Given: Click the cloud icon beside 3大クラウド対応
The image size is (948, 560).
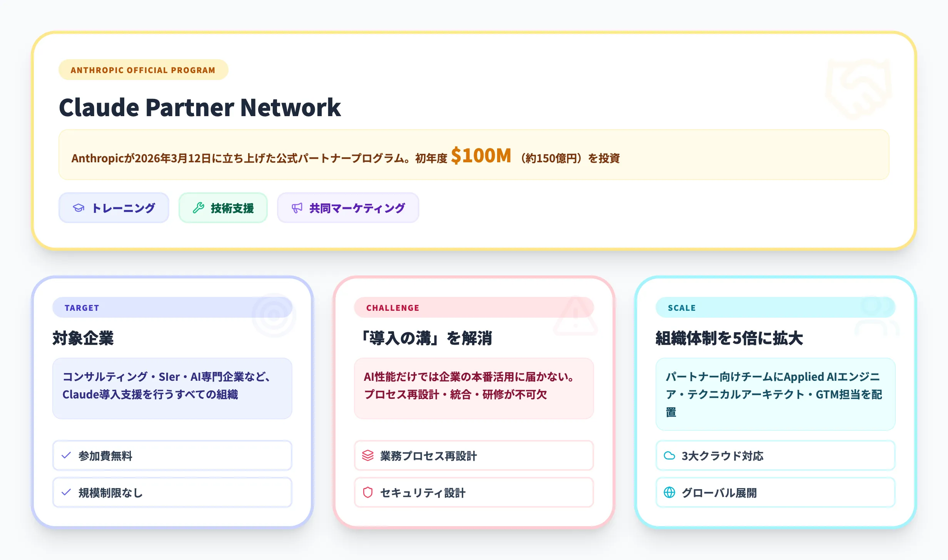Looking at the screenshot, I should pos(669,456).
